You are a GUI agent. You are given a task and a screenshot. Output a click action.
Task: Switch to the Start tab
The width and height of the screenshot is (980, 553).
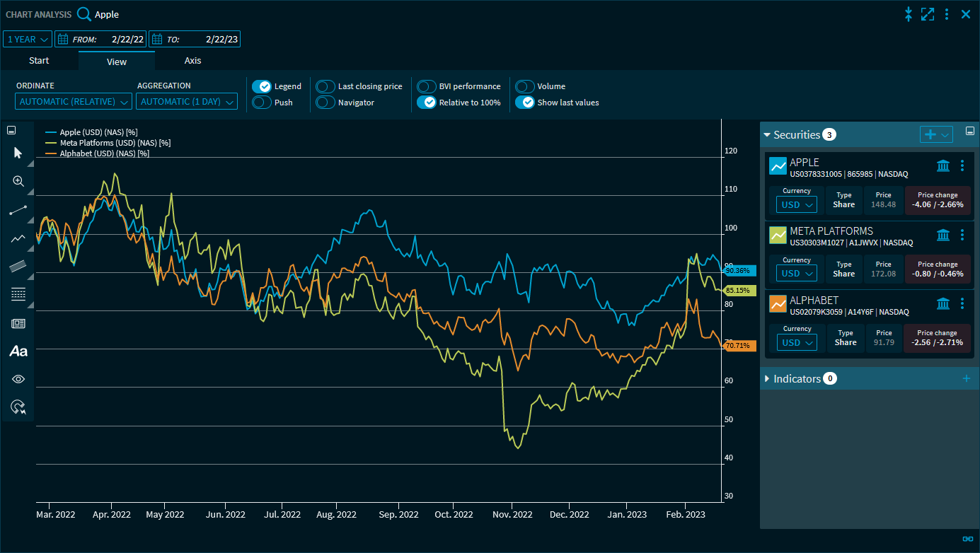(x=39, y=61)
